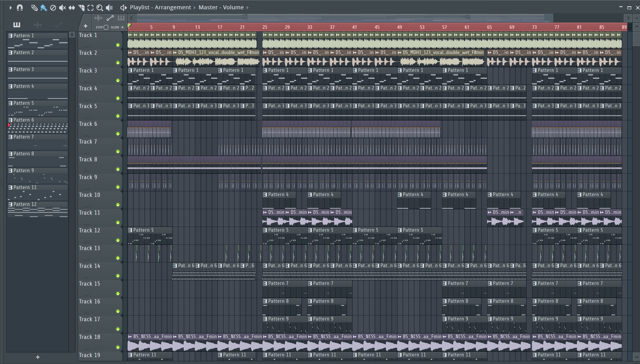Mute Track 8 using its green LED
Viewport: 640px width, 364px height.
(x=118, y=169)
